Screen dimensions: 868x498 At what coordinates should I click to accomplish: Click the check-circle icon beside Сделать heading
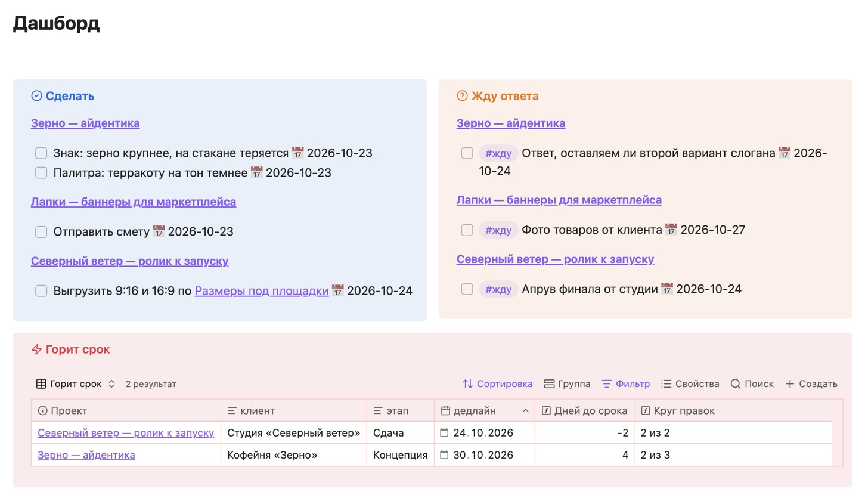(x=36, y=96)
